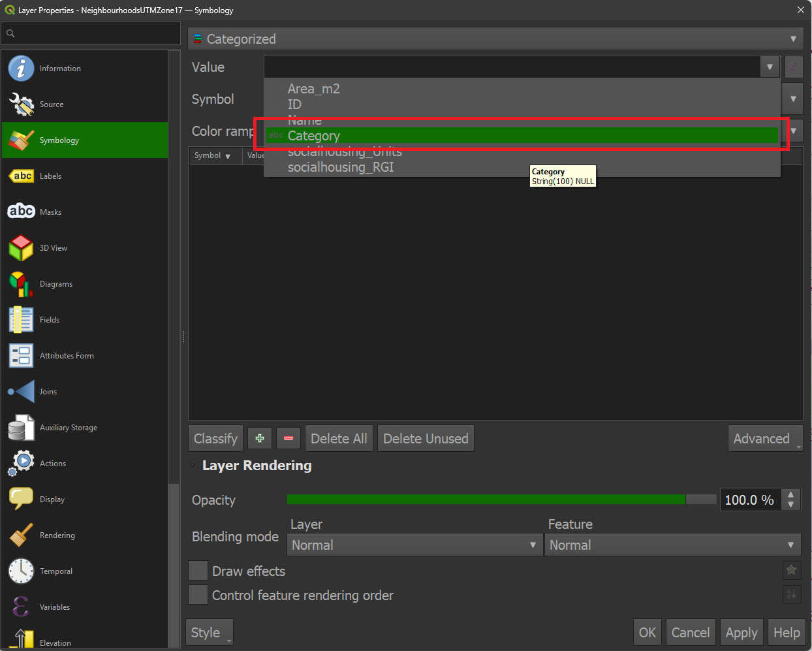Select socialhousing_RGI from the field list
The width and height of the screenshot is (812, 651).
tap(341, 167)
